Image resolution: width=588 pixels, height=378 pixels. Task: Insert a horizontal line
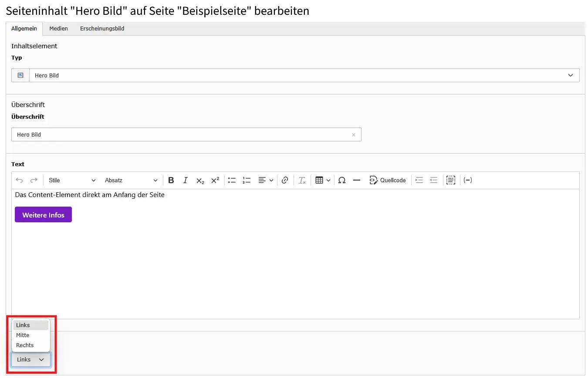coord(356,180)
